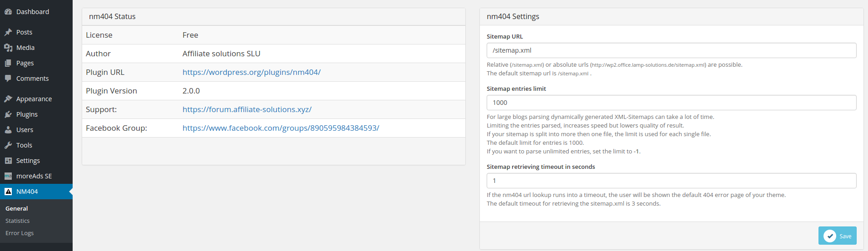Open the Comments menu item
This screenshot has width=868, height=251.
click(x=36, y=79)
